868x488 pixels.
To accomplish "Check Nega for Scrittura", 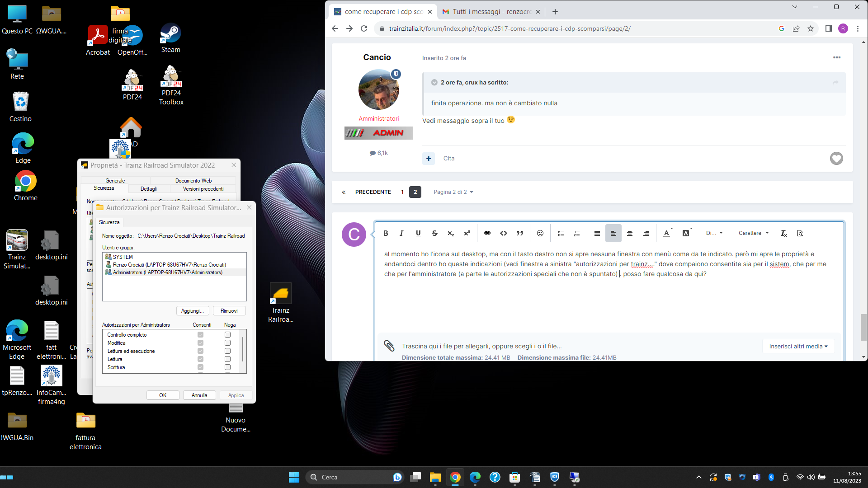I will pyautogui.click(x=227, y=367).
